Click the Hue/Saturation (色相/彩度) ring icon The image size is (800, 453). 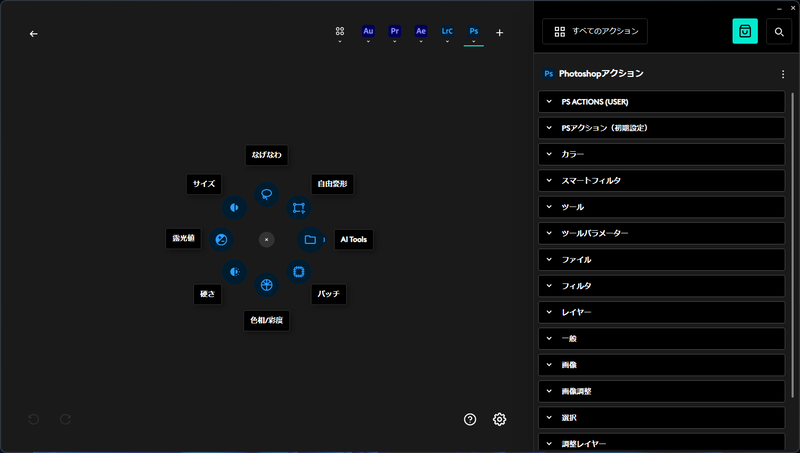coord(266,285)
